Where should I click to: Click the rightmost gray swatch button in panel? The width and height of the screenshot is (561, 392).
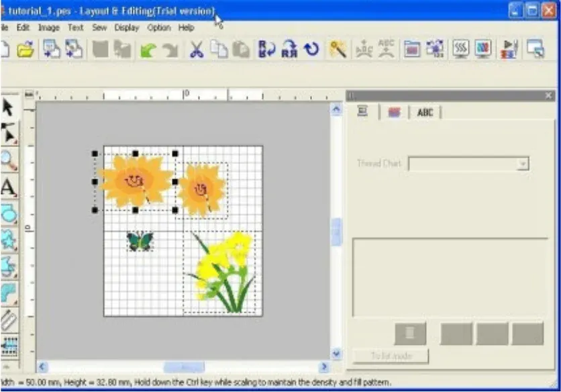point(527,334)
